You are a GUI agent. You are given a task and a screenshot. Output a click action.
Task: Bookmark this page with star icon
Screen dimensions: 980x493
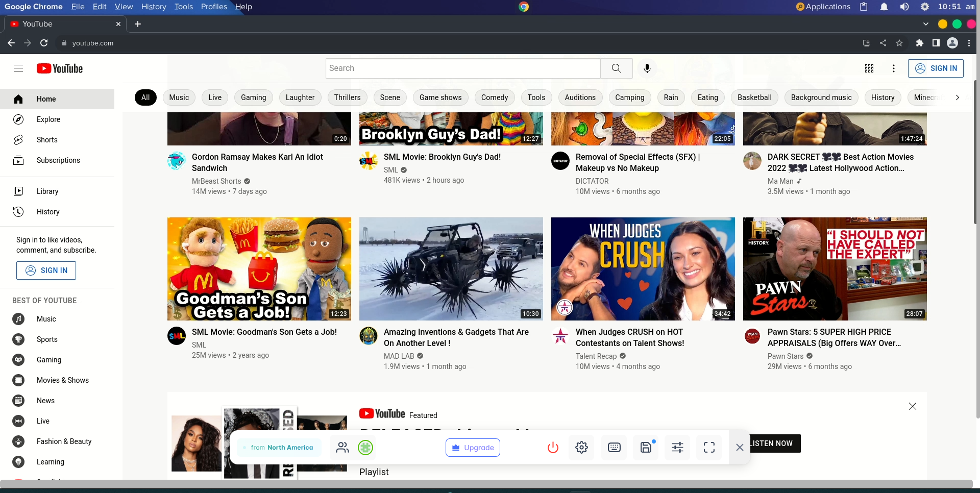(899, 43)
